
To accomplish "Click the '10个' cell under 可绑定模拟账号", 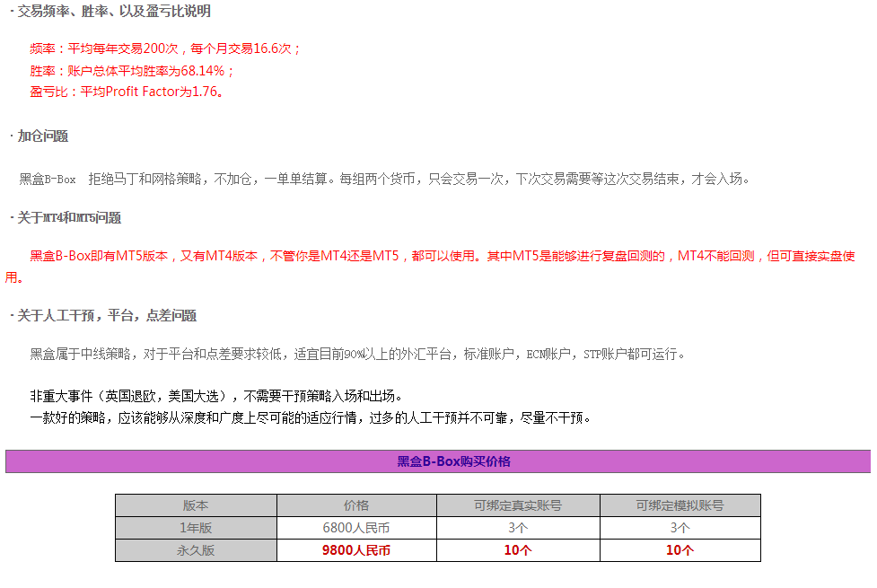I will point(680,550).
